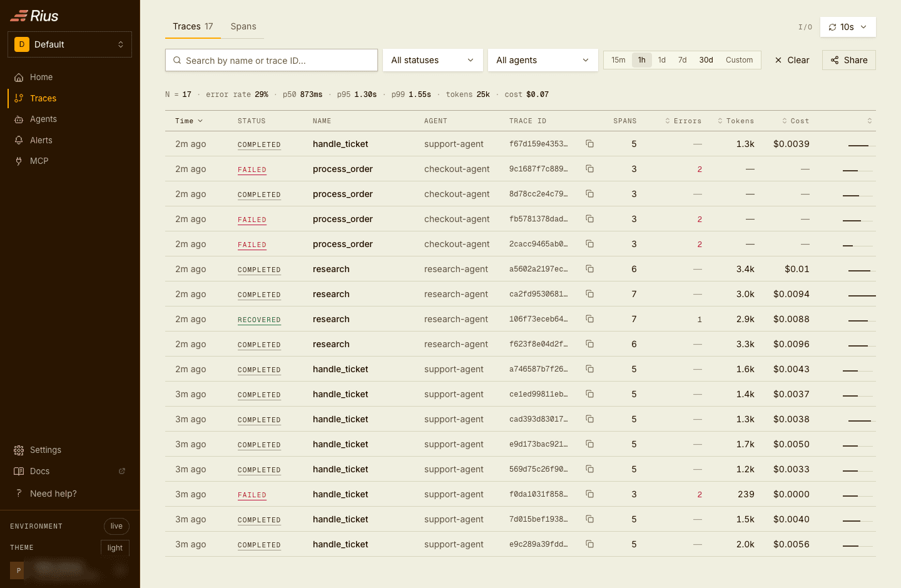This screenshot has height=588, width=901.
Task: Open the Alerts section
Action: (69, 140)
